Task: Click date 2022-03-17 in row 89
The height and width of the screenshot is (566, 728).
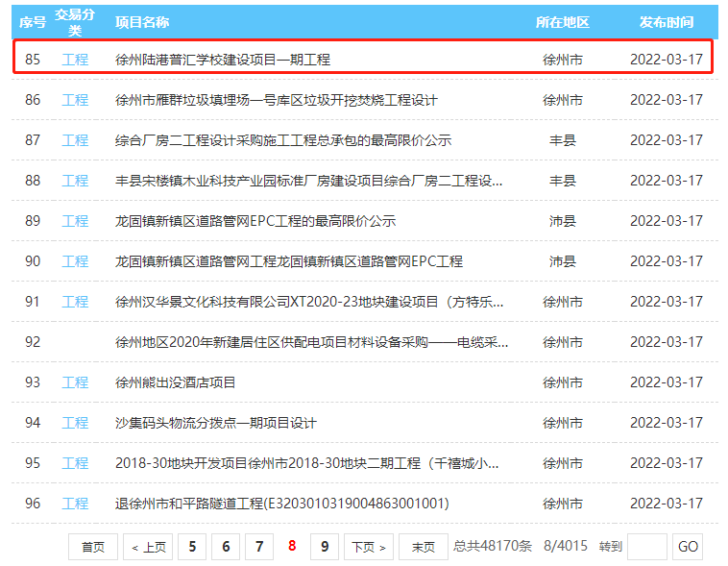Action: click(667, 221)
